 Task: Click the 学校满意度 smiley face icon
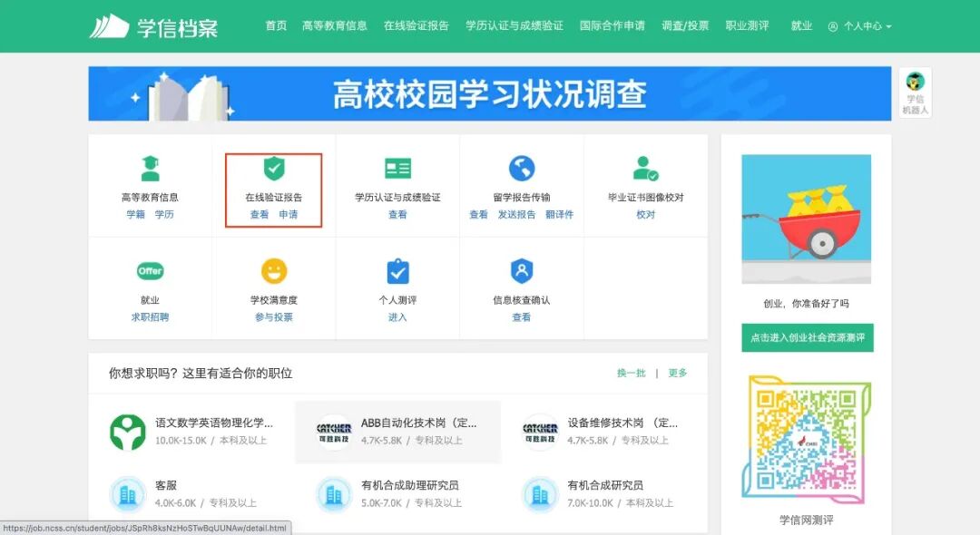tap(272, 270)
